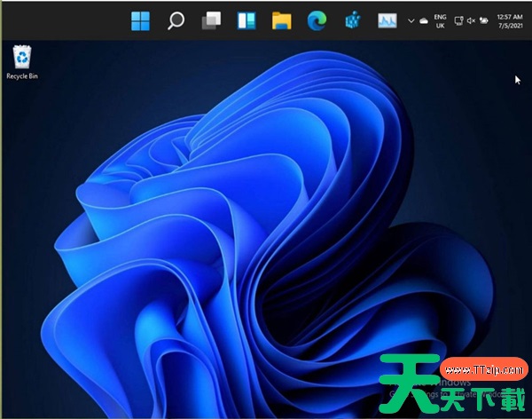
Task: Select the Recycle Bin desktop icon
Action: pos(21,59)
